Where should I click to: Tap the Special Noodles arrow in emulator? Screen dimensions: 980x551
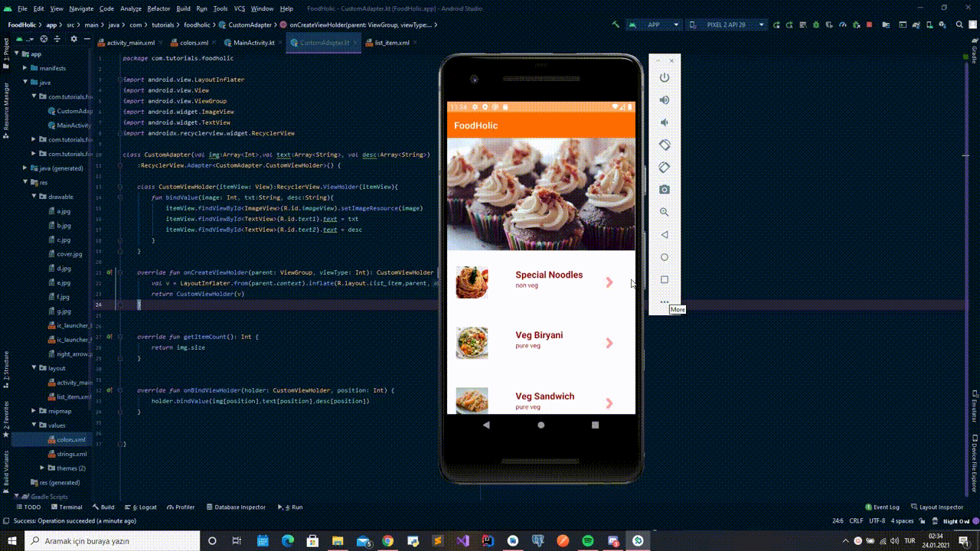(x=609, y=282)
